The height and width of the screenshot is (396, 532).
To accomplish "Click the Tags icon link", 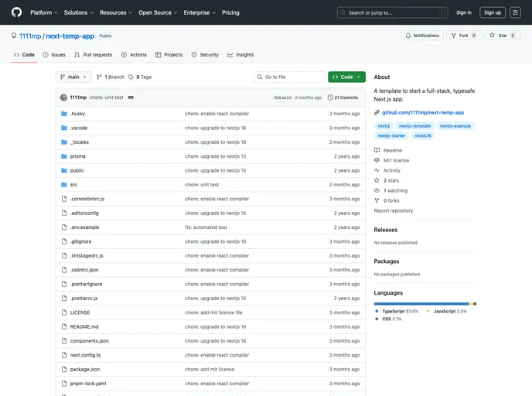I will pyautogui.click(x=140, y=77).
